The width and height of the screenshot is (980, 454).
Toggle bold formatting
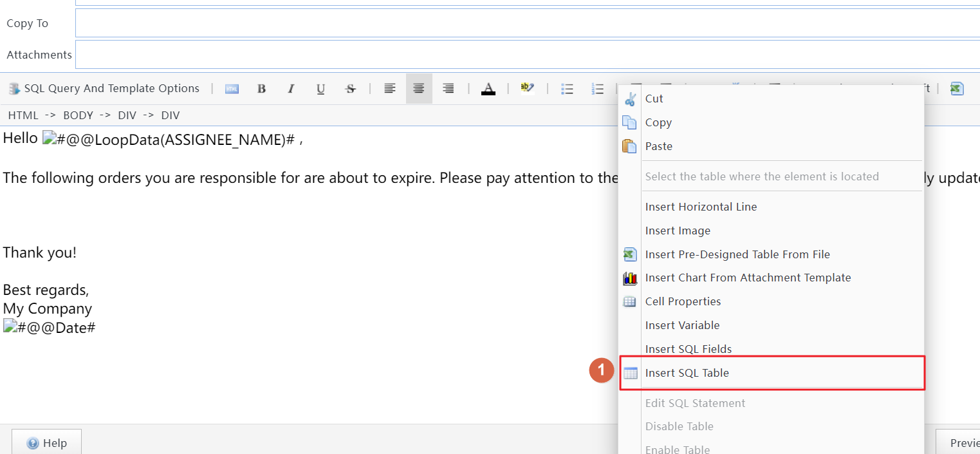pos(261,89)
